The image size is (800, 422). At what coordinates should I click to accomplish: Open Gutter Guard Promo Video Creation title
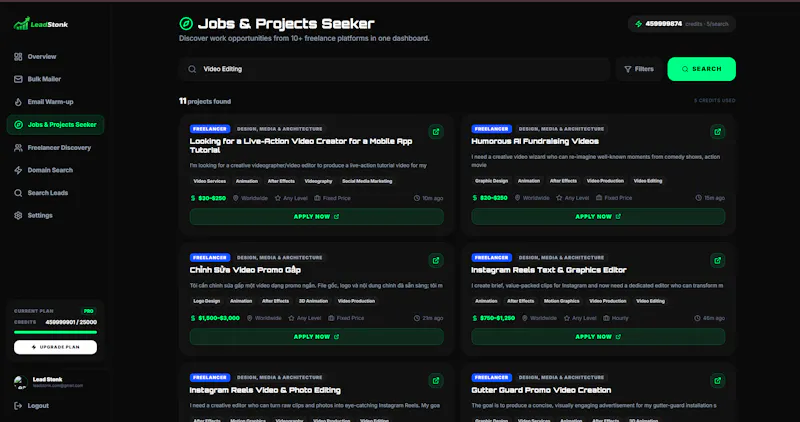tap(541, 390)
